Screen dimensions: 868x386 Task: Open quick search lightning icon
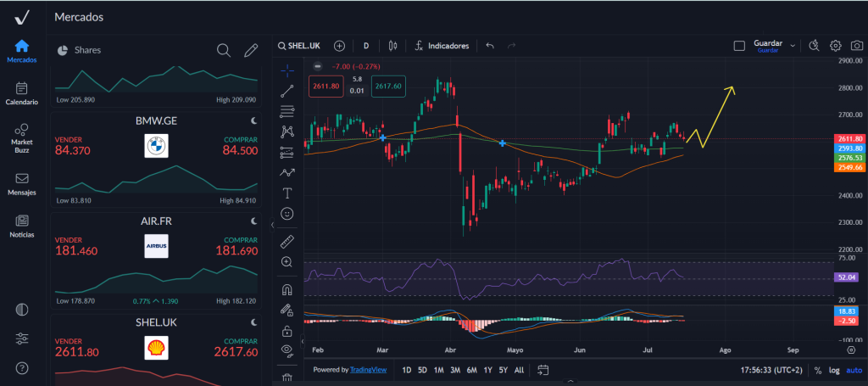[x=814, y=46]
